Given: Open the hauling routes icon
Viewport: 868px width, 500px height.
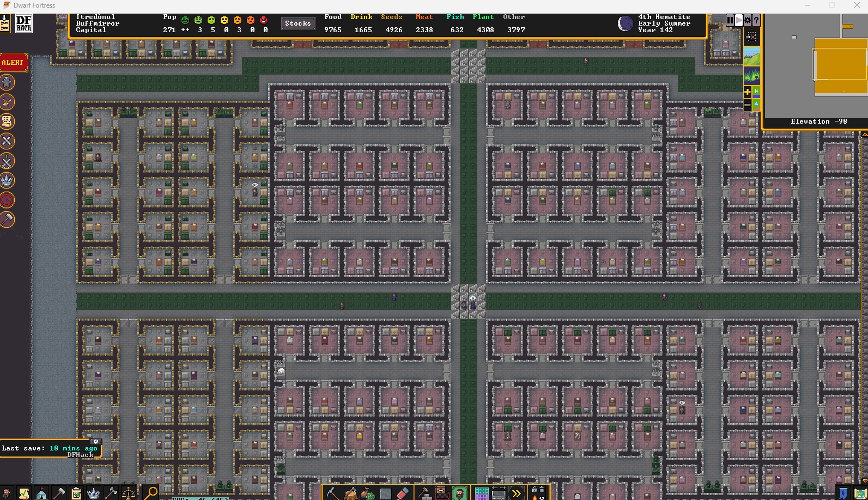Looking at the screenshot, I should [499, 493].
